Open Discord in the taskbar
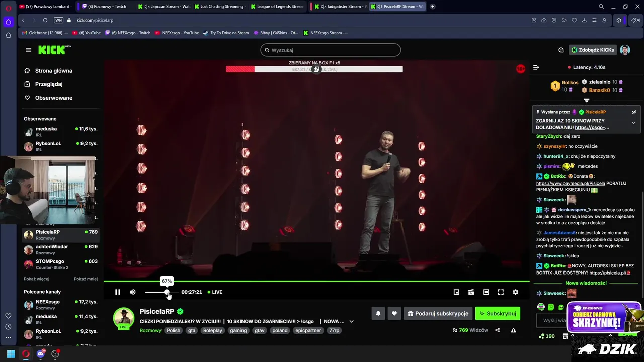Screen dimensions: 644x362 pos(41,354)
